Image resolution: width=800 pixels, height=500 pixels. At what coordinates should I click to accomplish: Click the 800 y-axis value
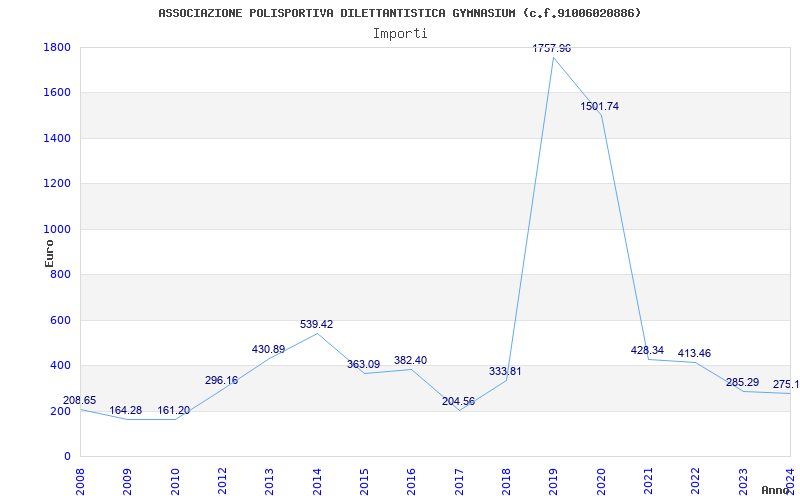[x=61, y=274]
